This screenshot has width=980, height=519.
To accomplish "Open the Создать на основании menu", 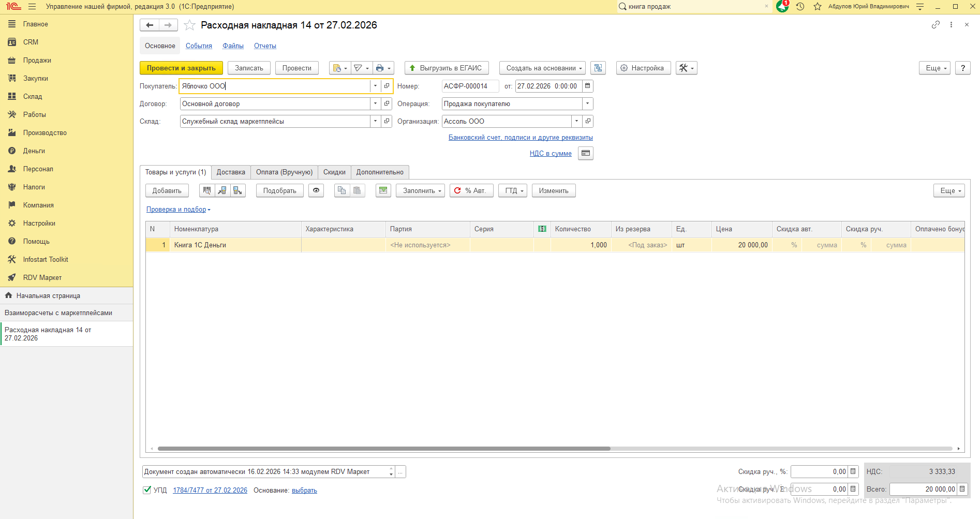I will [x=542, y=68].
